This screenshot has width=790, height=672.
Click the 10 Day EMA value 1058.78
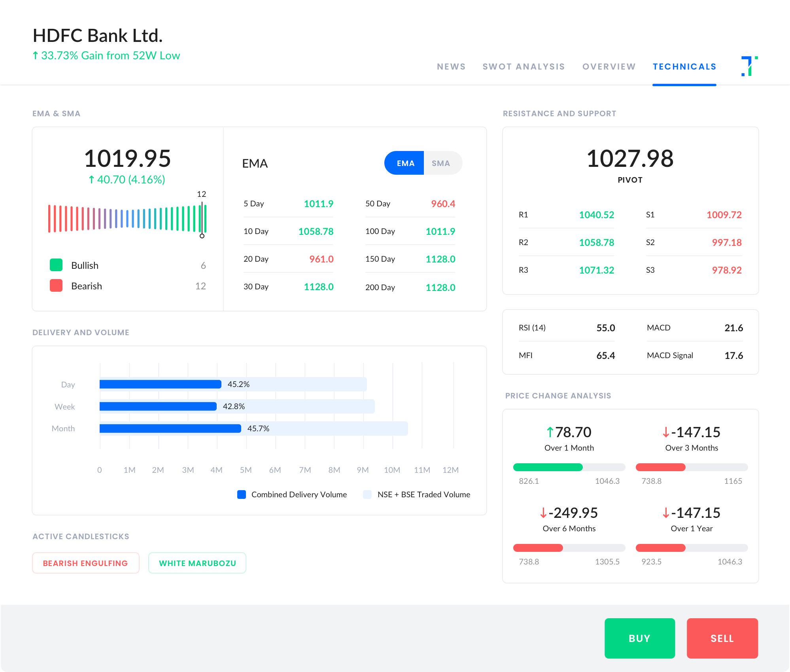[x=316, y=231]
